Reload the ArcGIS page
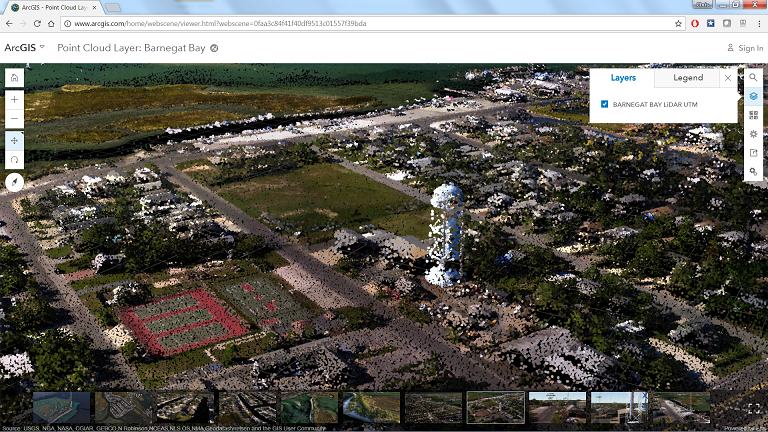 click(37, 24)
